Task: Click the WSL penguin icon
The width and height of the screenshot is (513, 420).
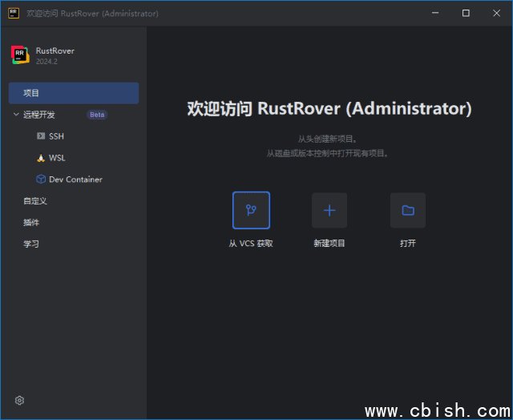Action: pyautogui.click(x=41, y=158)
